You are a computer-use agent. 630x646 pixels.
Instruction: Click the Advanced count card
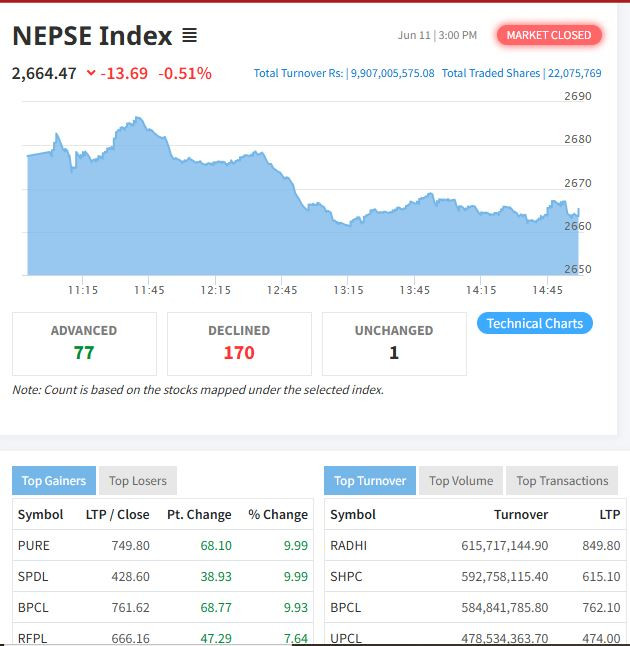84,343
